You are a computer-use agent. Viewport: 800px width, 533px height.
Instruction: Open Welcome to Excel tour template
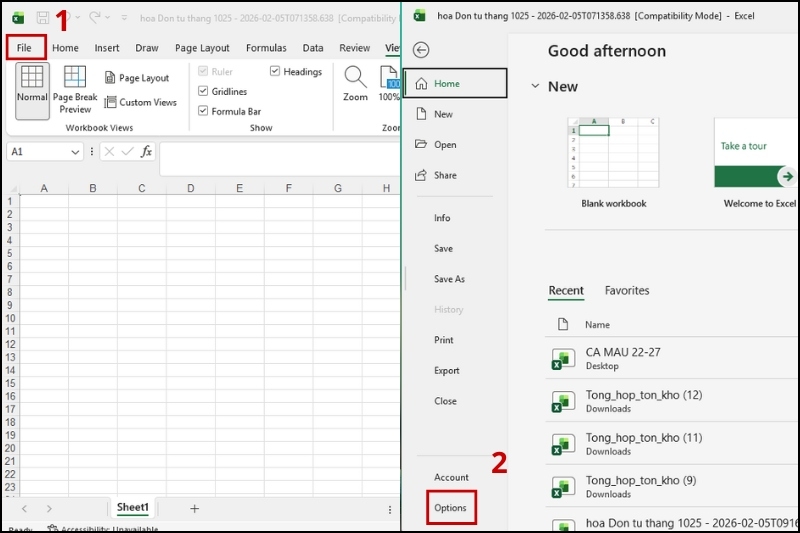point(756,163)
